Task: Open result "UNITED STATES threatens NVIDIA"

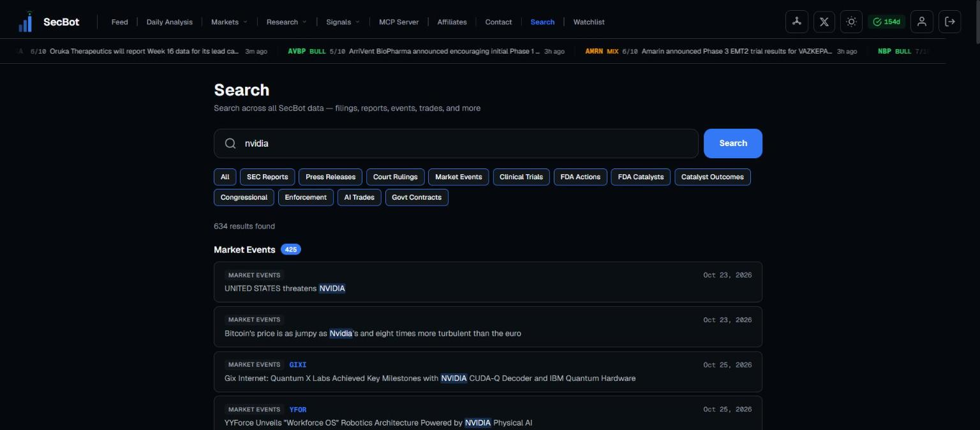Action: pos(488,282)
